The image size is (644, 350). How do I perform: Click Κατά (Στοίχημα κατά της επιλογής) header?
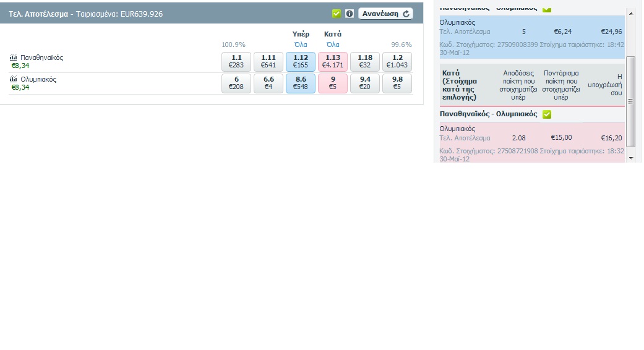click(x=460, y=85)
